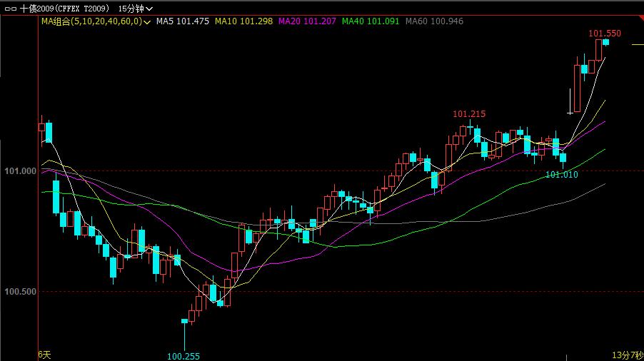The width and height of the screenshot is (644, 361).
Task: Click the MA60 100.946 value label
Action: coord(434,21)
